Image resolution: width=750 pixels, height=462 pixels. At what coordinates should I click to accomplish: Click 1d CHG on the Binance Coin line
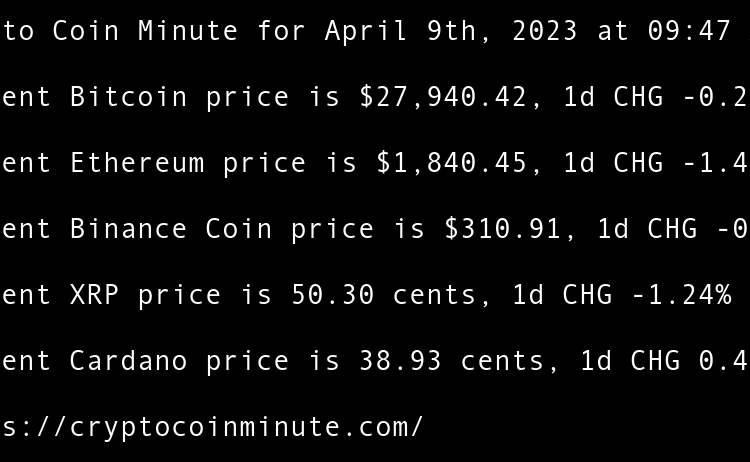(646, 229)
